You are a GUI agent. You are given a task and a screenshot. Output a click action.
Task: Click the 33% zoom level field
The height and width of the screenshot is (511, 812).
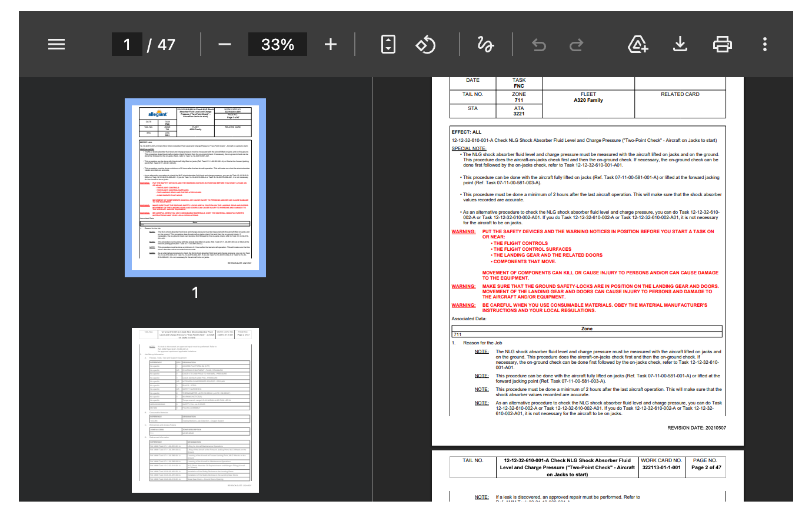pyautogui.click(x=277, y=44)
